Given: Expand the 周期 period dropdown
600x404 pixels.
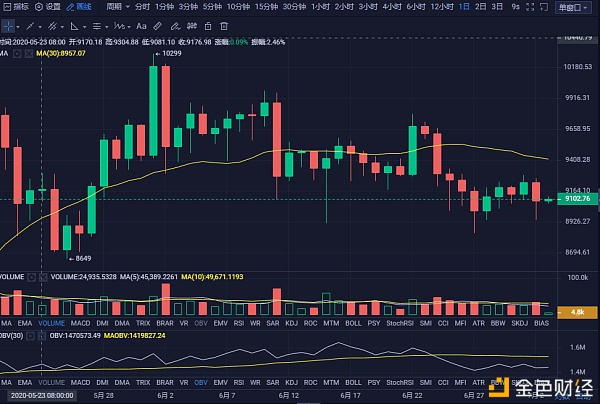Looking at the screenshot, I should coord(118,7).
